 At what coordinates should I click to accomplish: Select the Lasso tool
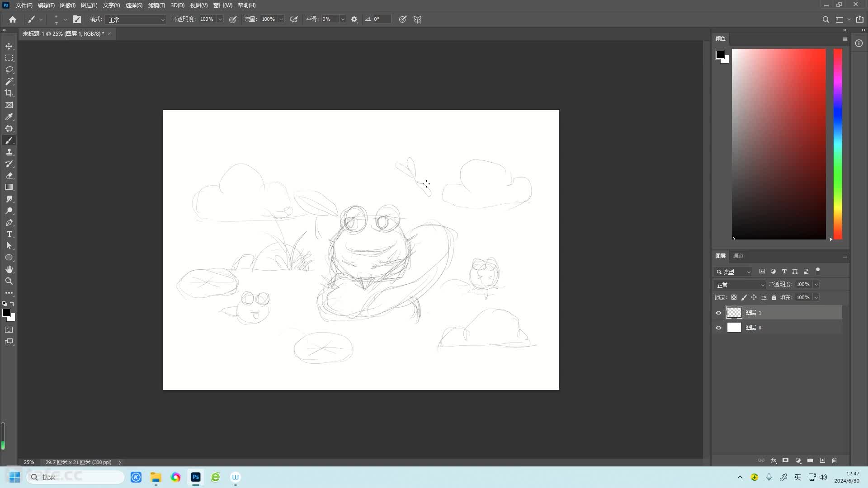(9, 70)
